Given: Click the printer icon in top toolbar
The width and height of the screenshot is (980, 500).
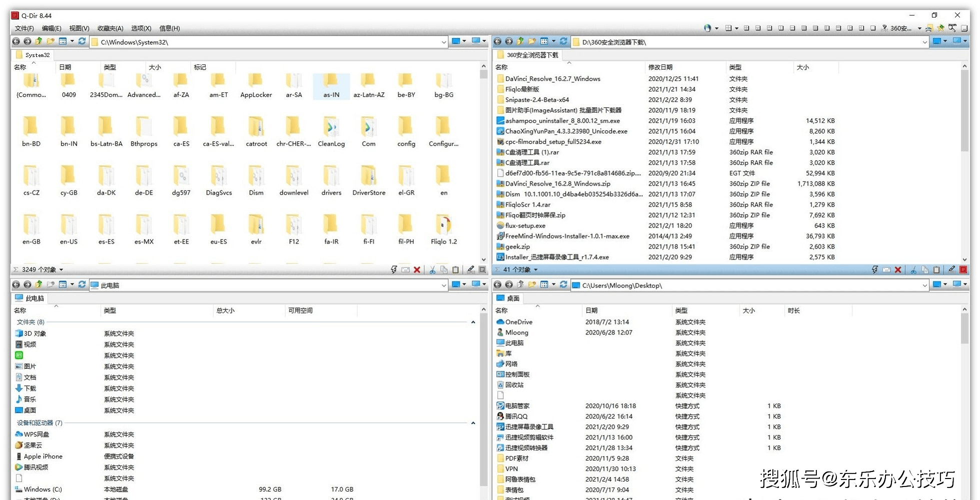Looking at the screenshot, I should pyautogui.click(x=929, y=28).
